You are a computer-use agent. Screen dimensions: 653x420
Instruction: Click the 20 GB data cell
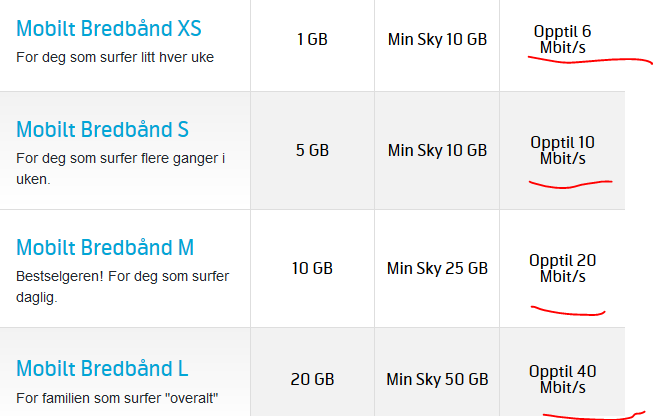tap(312, 379)
